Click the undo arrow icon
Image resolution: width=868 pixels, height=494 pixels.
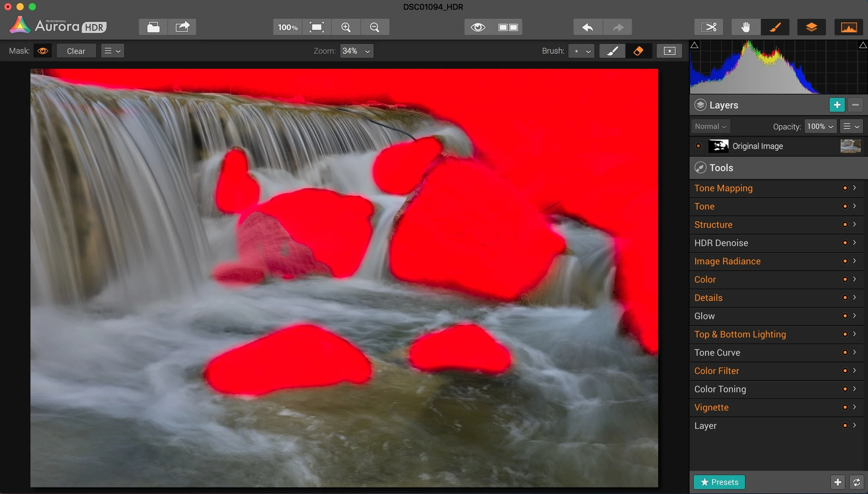tap(587, 27)
